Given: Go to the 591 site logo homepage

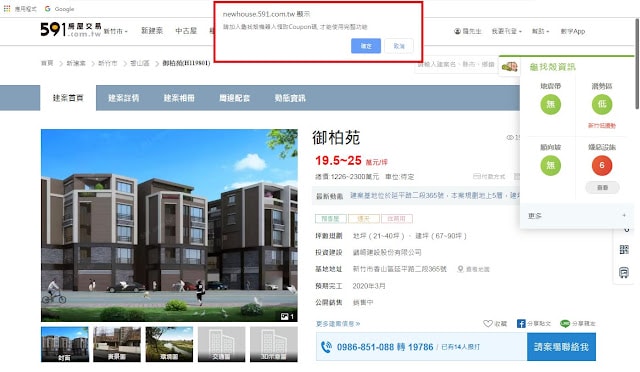Looking at the screenshot, I should point(71,30).
